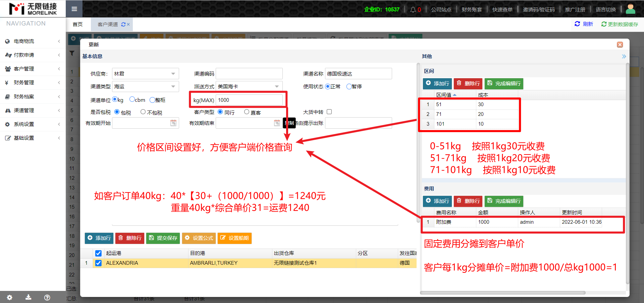Image resolution: width=644 pixels, height=303 pixels.
Task: Click the 渠道管理 road icon
Action: tap(8, 111)
